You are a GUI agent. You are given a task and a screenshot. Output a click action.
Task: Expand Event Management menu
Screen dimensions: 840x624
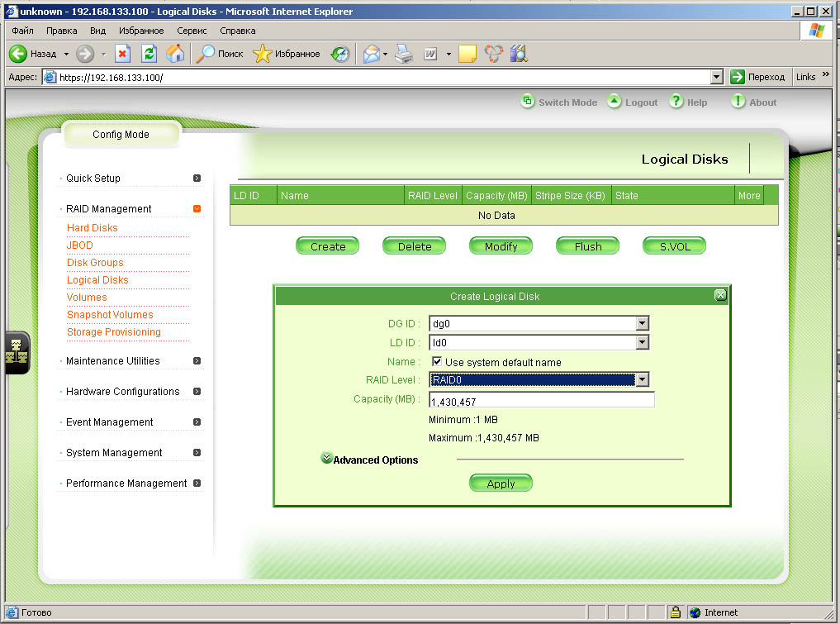197,422
